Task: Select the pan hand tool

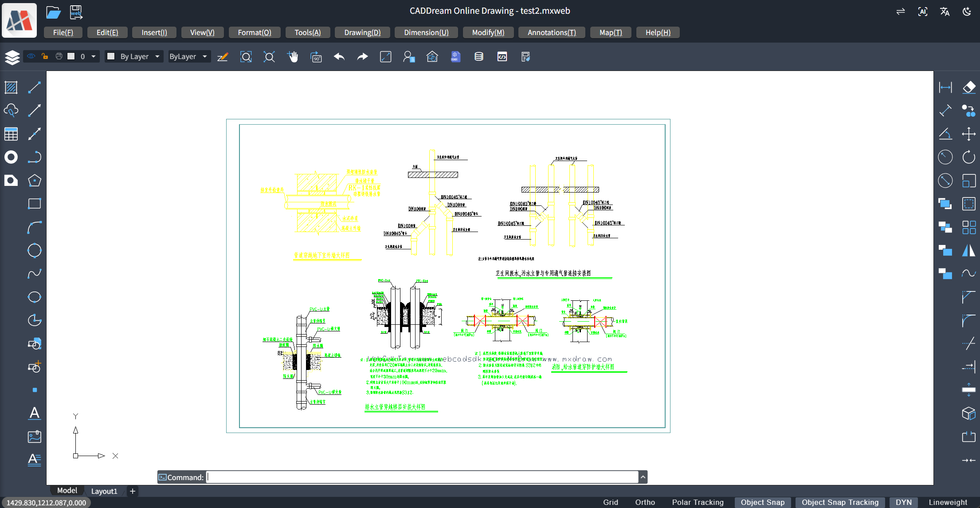Action: [293, 57]
